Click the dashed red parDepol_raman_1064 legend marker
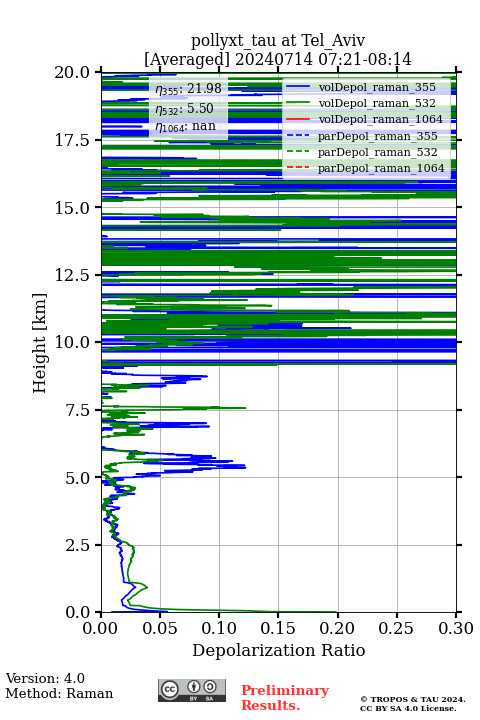The height and width of the screenshot is (720, 480). [298, 168]
